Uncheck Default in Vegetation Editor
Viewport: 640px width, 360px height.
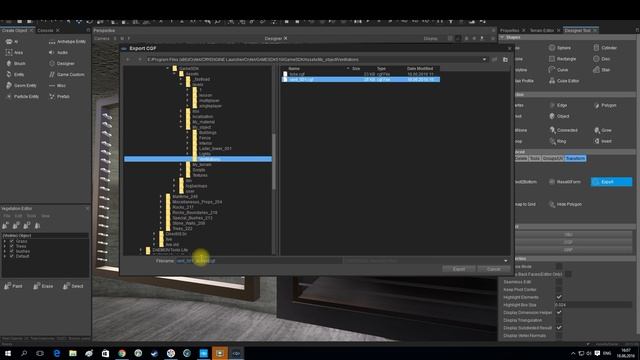pos(11,256)
